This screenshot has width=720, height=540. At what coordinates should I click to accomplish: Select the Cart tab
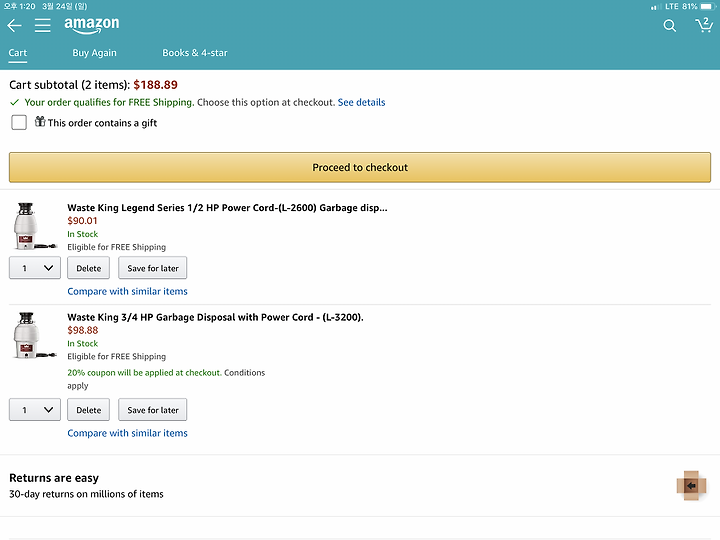tap(17, 53)
